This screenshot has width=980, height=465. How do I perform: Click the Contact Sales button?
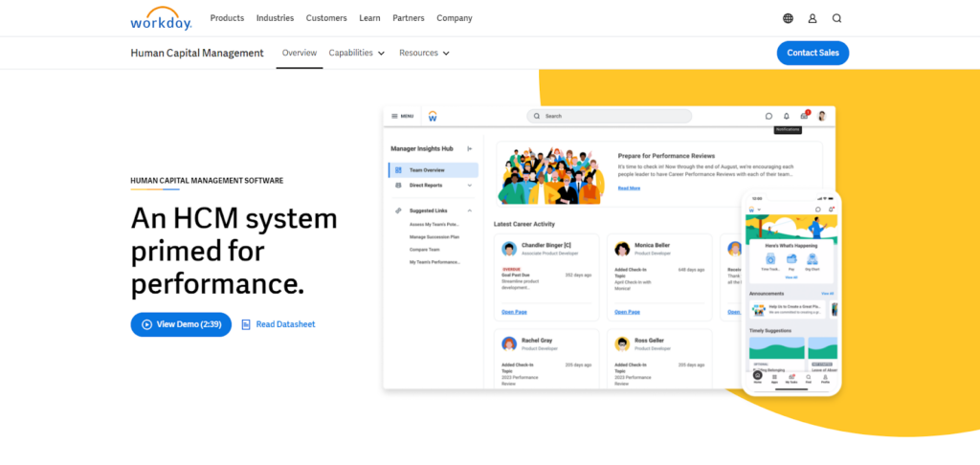tap(813, 54)
